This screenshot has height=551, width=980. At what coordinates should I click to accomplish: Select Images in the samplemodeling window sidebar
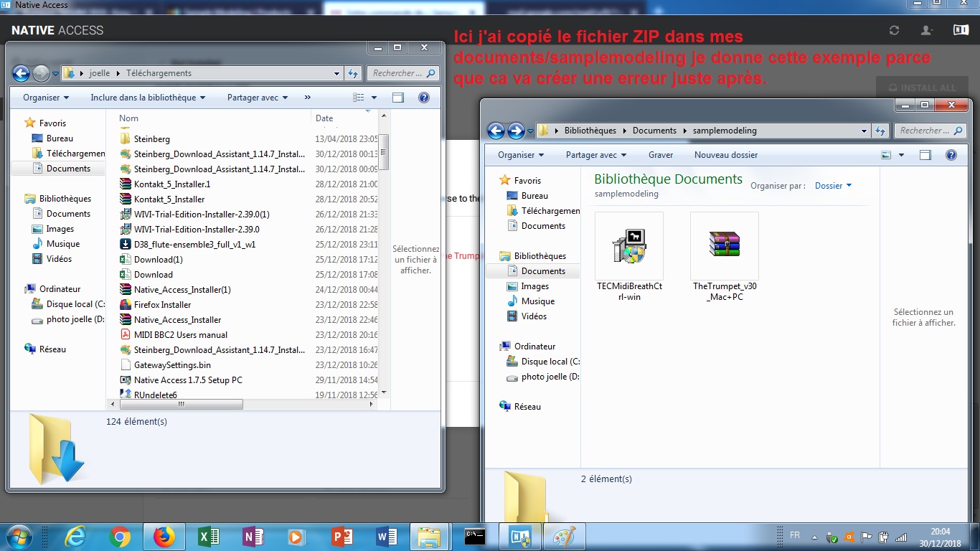click(535, 286)
